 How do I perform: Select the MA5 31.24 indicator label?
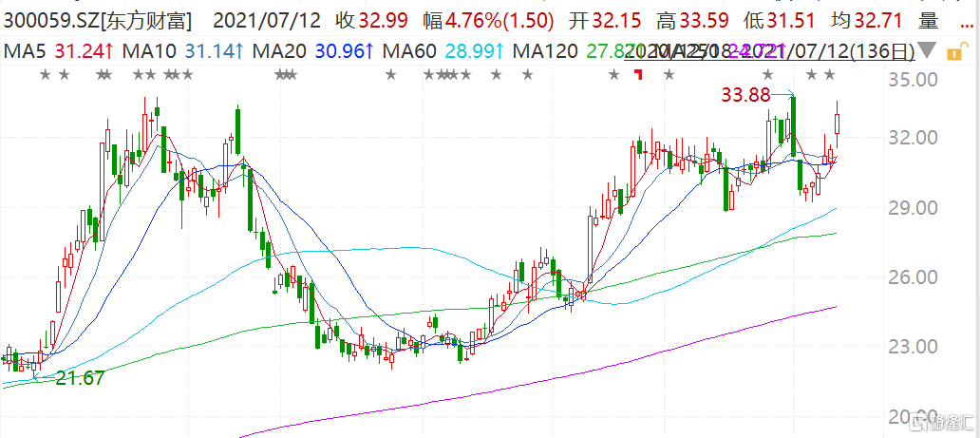click(x=57, y=51)
